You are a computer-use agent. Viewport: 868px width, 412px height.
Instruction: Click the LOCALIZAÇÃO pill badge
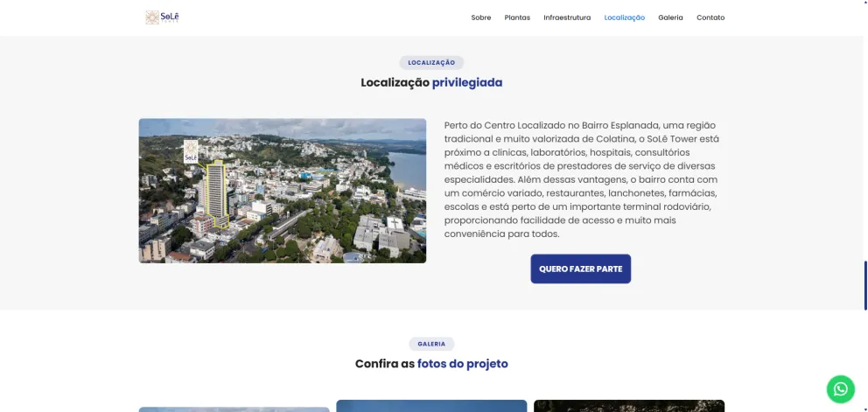coord(431,63)
